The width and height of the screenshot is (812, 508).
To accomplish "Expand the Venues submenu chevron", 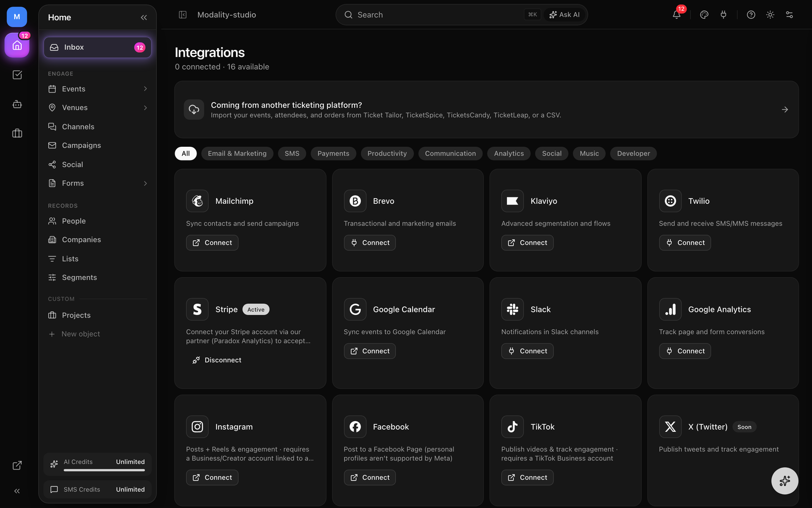I will pos(145,108).
